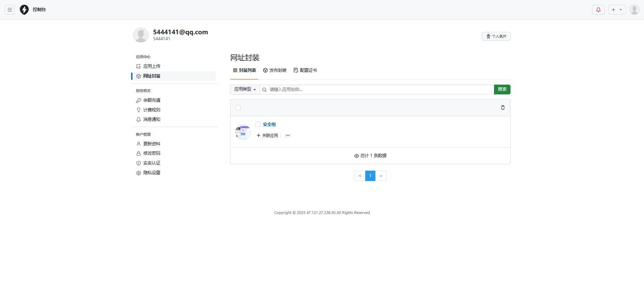This screenshot has height=307, width=644.
Task: Expand the 应用类型 dropdown
Action: [x=245, y=89]
